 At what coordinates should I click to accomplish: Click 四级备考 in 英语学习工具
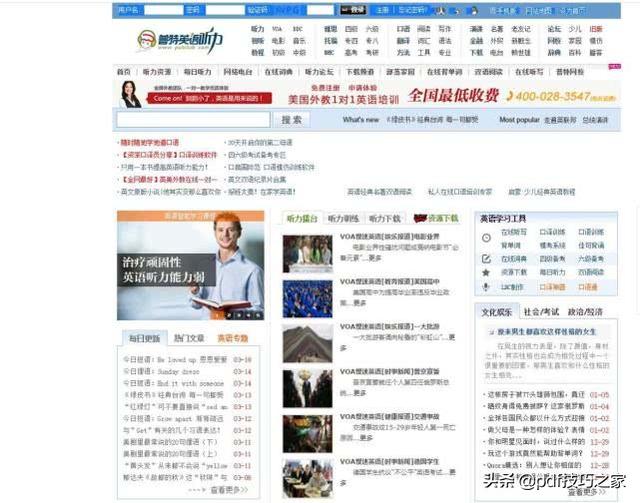[x=552, y=259]
